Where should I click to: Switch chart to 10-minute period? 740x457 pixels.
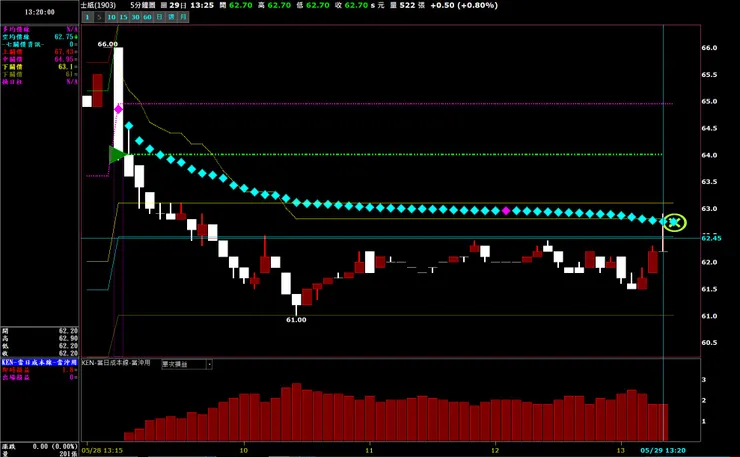tap(111, 17)
